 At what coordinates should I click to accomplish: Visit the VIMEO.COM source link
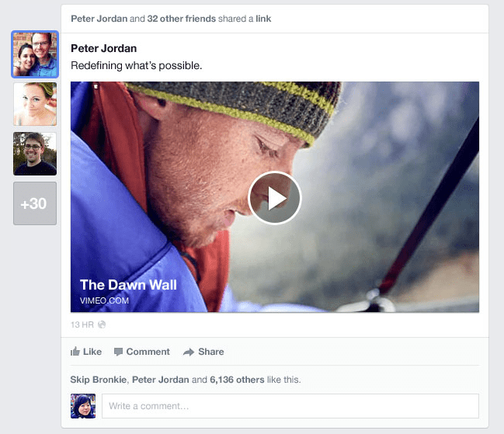pos(104,300)
